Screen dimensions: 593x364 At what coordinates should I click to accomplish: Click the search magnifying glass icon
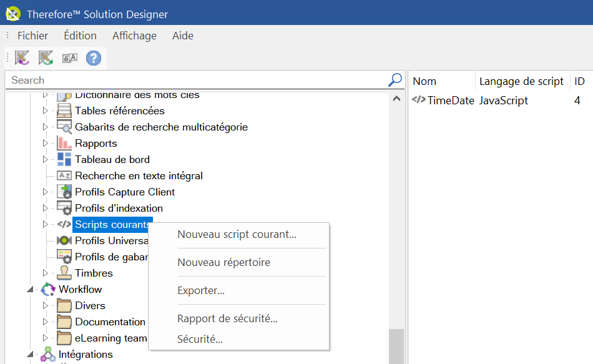(395, 80)
